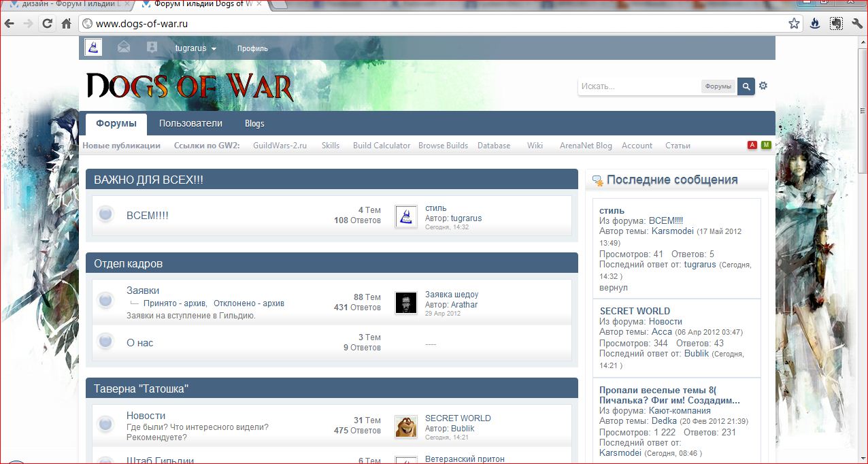Open the Database link
Viewport: 868px width, 464px height.
[x=494, y=146]
